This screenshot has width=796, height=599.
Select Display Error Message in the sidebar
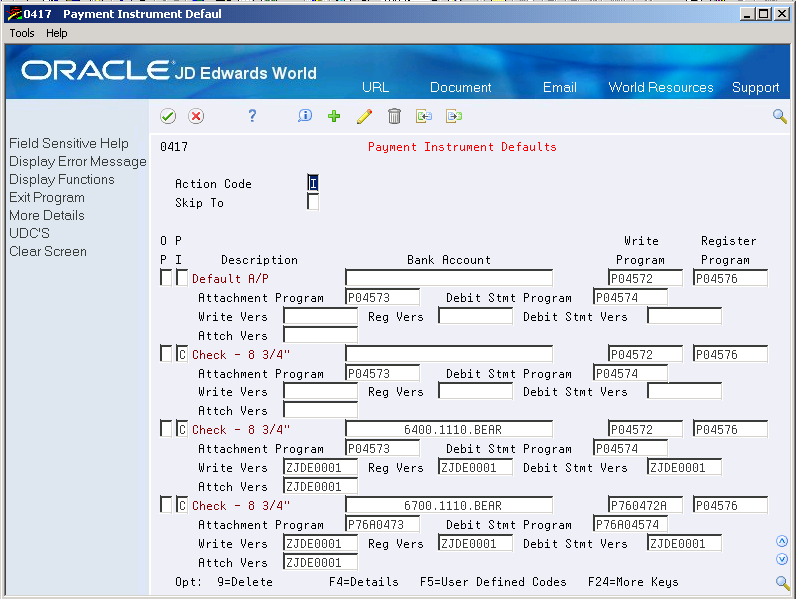(x=78, y=161)
